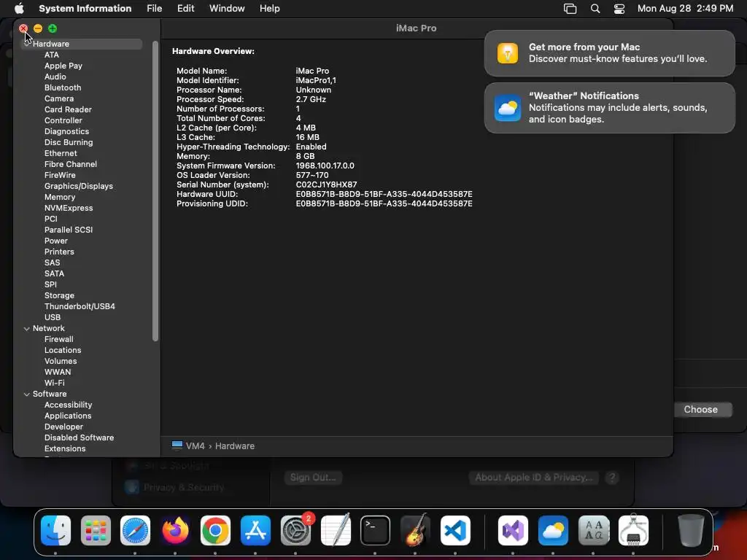The width and height of the screenshot is (747, 560).
Task: Select Graphics/Displays in the sidebar
Action: tap(79, 186)
